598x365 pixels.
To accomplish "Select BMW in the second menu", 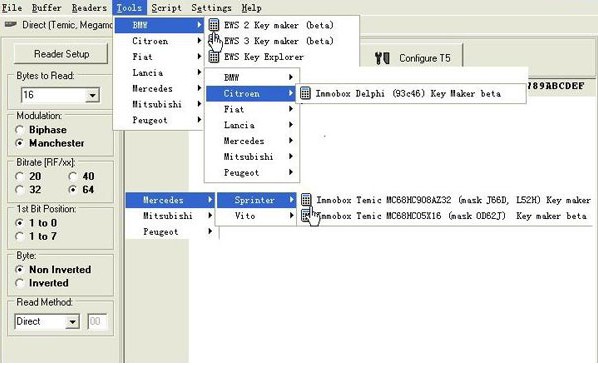I will 252,77.
